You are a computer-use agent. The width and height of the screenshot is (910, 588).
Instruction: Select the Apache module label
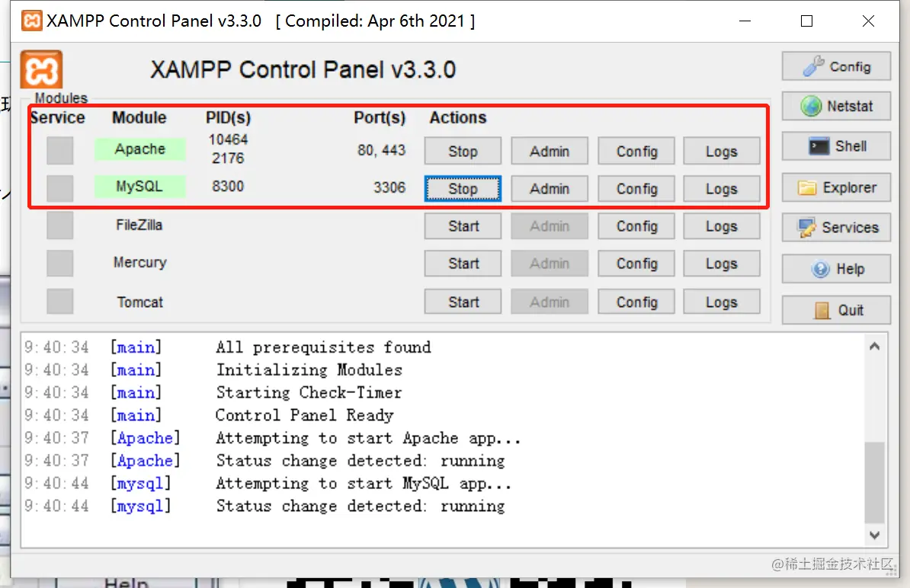[140, 149]
